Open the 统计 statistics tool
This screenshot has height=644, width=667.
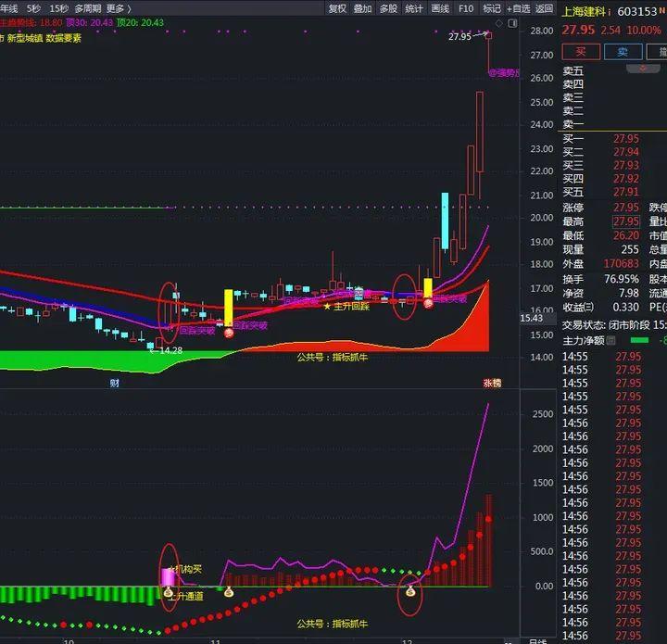(x=414, y=8)
